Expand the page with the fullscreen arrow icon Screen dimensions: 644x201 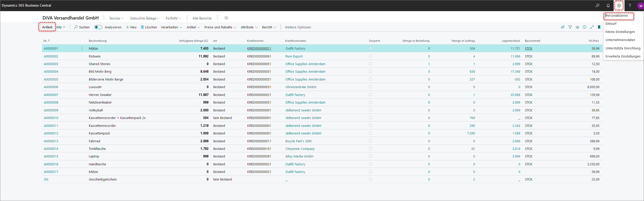click(592, 27)
